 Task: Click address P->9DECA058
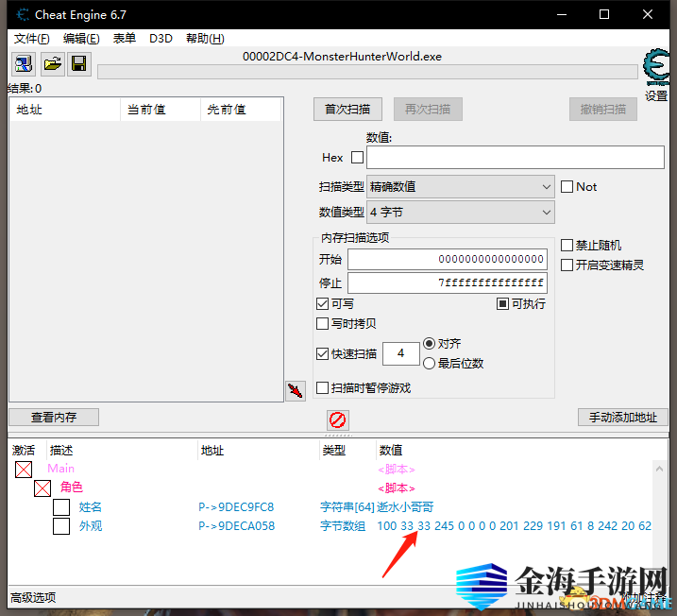pyautogui.click(x=237, y=525)
